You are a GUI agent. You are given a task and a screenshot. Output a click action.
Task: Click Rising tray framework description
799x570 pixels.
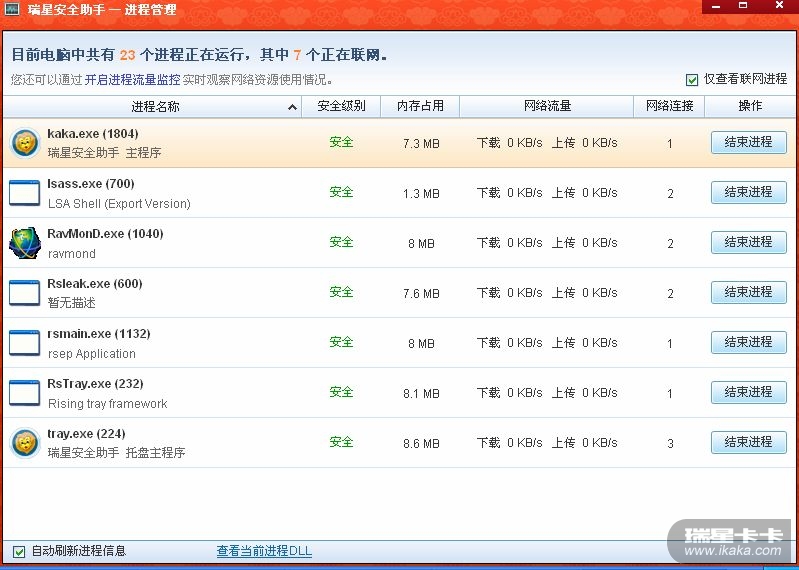108,403
